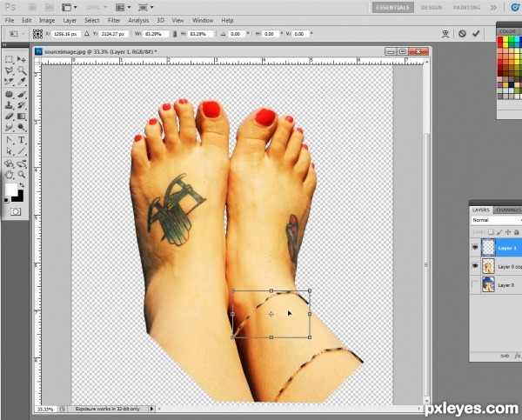
Task: Select the Line shape tool
Action: [x=22, y=151]
